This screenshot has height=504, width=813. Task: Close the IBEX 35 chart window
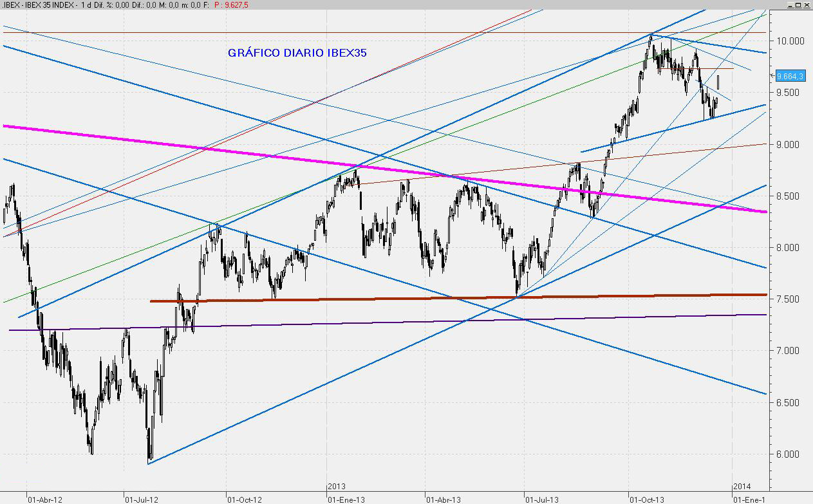(x=807, y=5)
